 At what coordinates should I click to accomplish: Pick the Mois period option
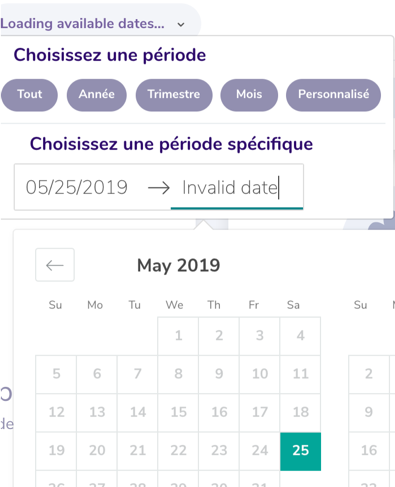point(249,95)
